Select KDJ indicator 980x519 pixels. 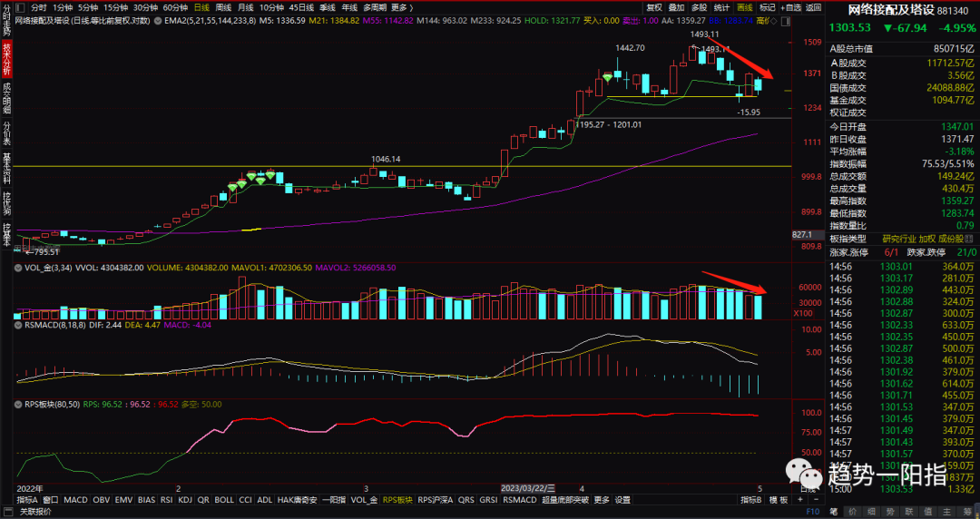click(185, 500)
